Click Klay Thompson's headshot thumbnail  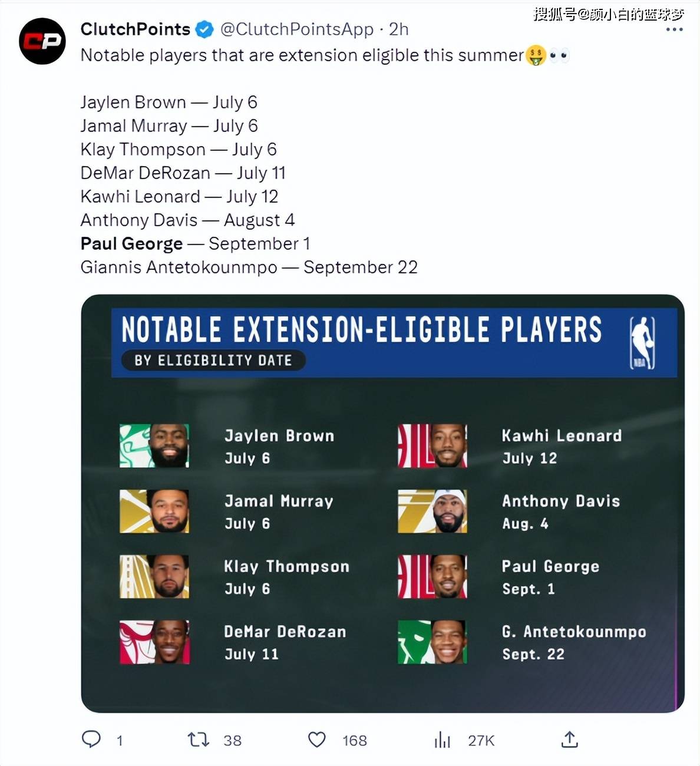tap(154, 576)
